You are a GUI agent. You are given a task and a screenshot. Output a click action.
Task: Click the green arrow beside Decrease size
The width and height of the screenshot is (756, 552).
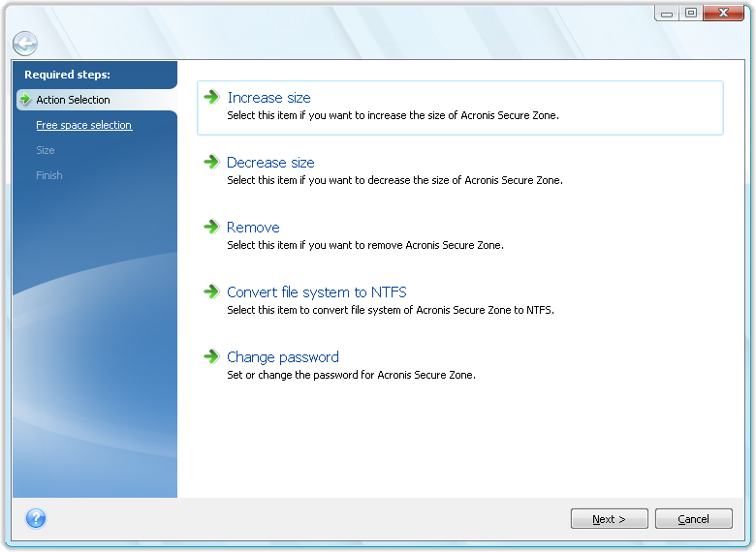[x=211, y=162]
